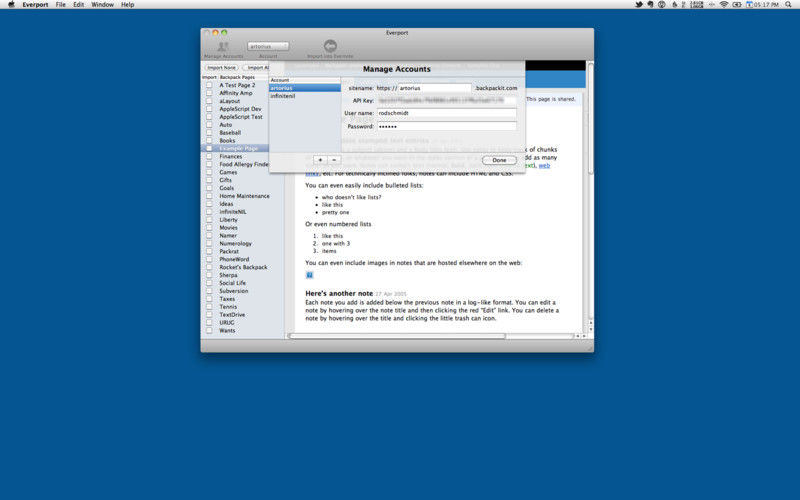Click the Done button
Image resolution: width=800 pixels, height=500 pixels.
click(499, 160)
